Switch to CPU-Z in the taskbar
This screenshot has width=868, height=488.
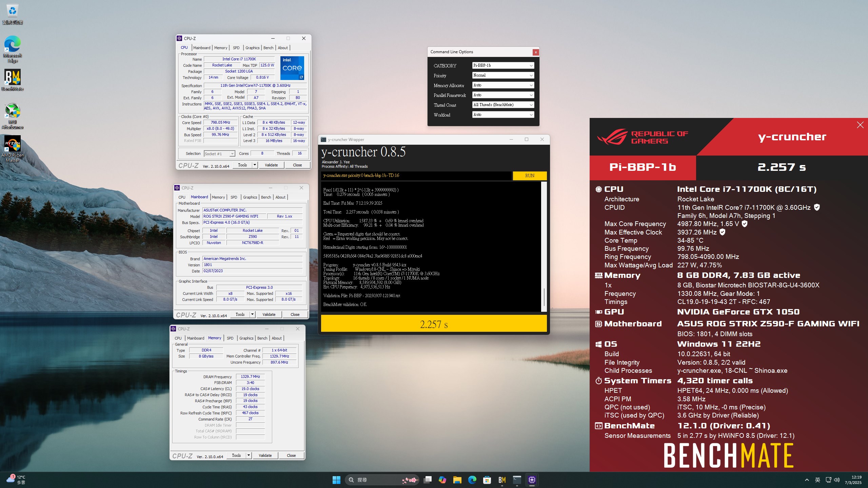532,480
